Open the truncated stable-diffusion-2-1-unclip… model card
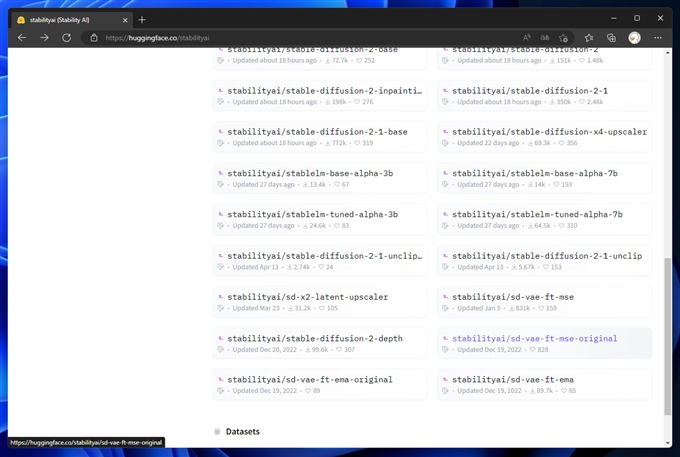 tap(320, 261)
